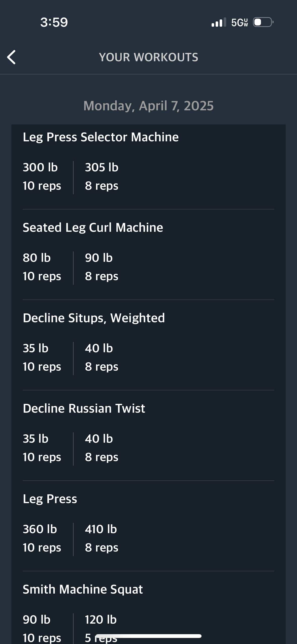Open the Leg Press exercise title
Image resolution: width=297 pixels, height=644 pixels.
(x=50, y=499)
